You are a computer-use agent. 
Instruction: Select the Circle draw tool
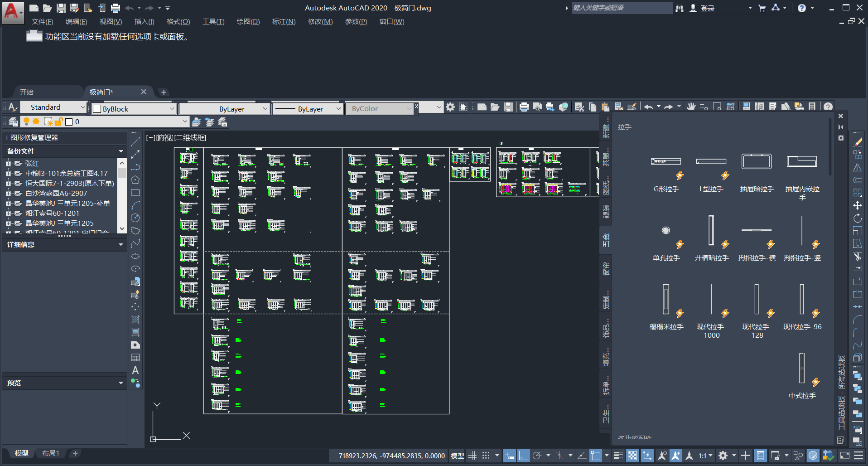135,218
